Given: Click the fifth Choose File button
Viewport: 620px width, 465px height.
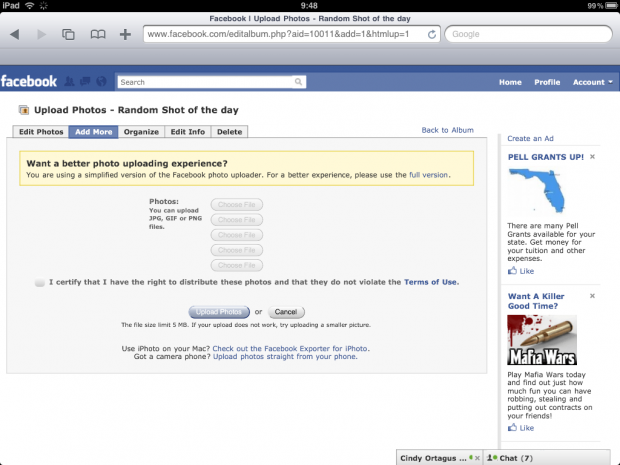Looking at the screenshot, I should pyautogui.click(x=236, y=265).
